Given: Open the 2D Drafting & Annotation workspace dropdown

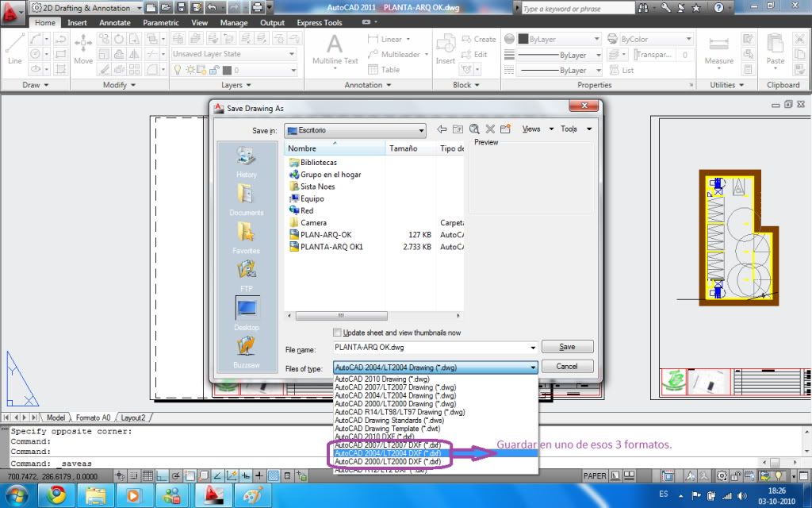Looking at the screenshot, I should 86,8.
